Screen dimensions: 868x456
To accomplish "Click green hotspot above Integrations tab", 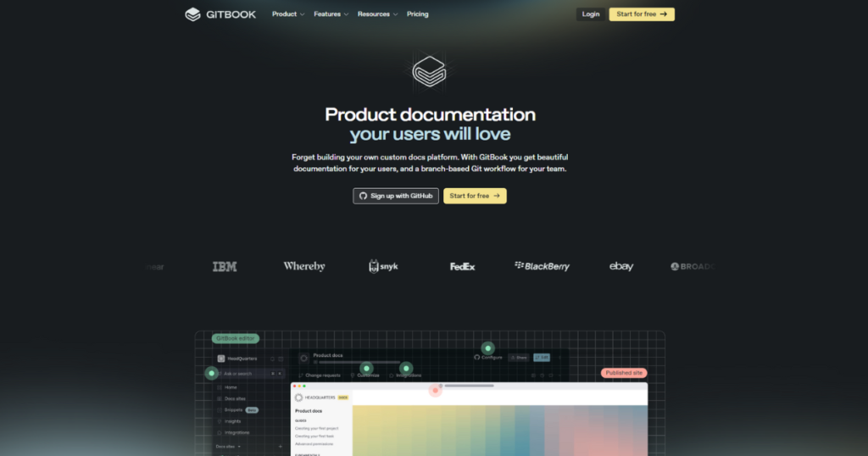I will click(406, 369).
